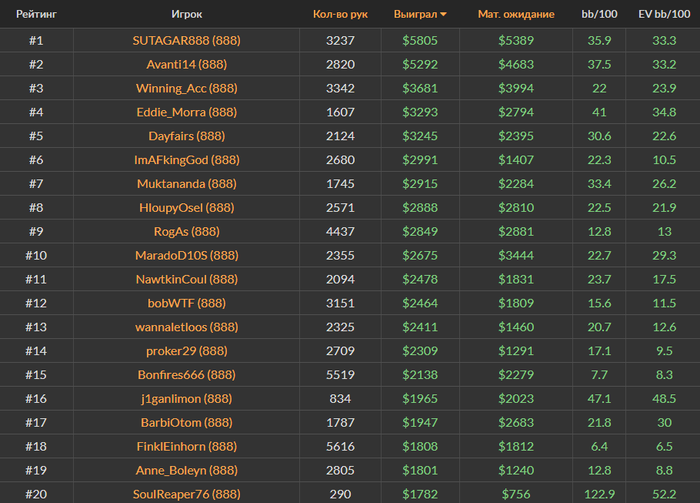This screenshot has height=503, width=700.
Task: Sort by Кол-во рук column header
Action: point(340,15)
